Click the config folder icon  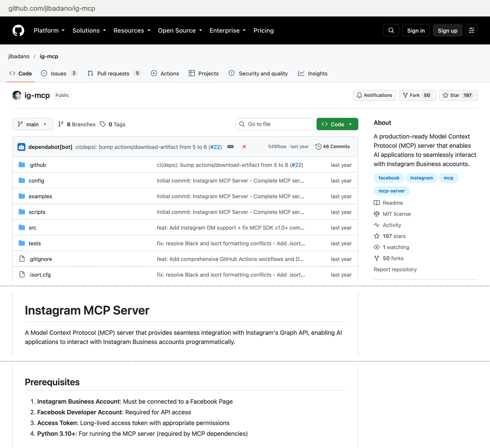pos(22,181)
